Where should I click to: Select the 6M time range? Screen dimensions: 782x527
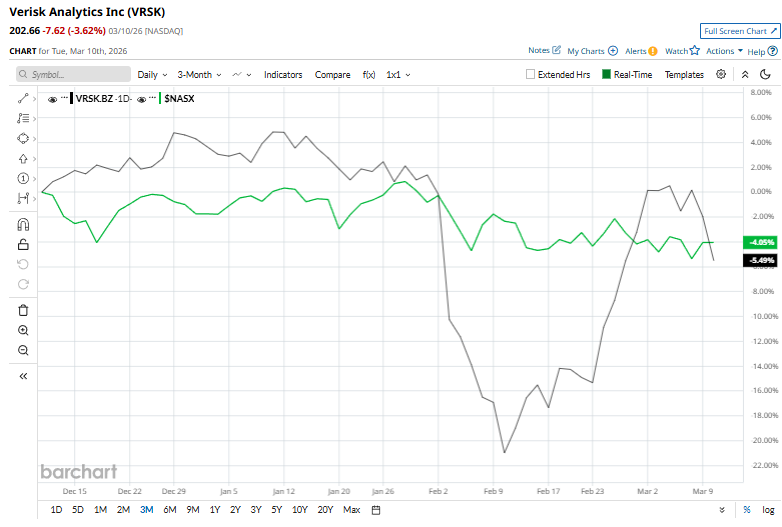point(168,509)
